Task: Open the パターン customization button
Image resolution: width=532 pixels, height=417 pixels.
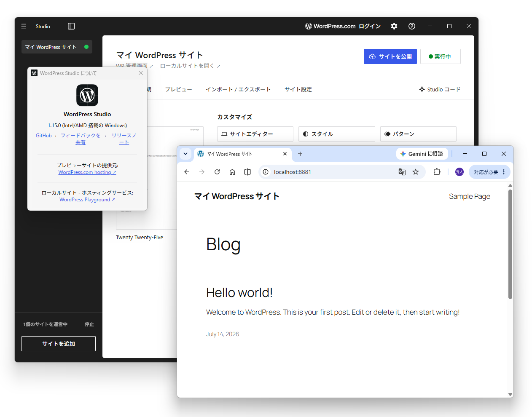Action: tap(418, 134)
